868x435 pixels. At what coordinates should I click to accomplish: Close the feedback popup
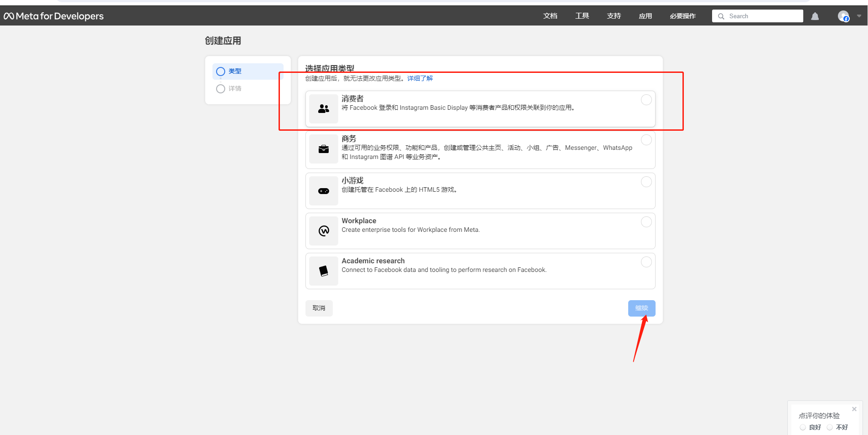[854, 409]
